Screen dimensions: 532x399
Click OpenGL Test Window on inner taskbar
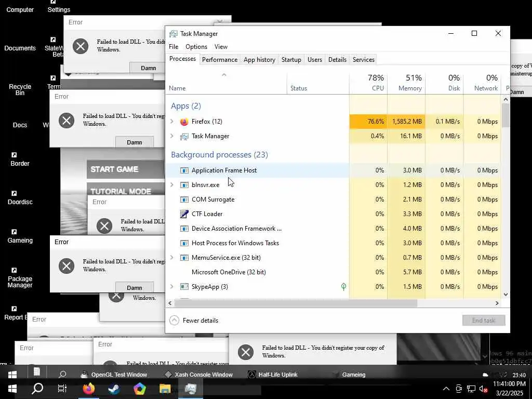(x=115, y=375)
